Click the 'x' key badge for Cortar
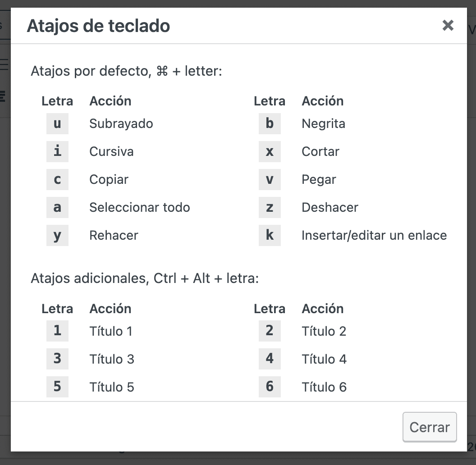The image size is (476, 465). [x=270, y=151]
